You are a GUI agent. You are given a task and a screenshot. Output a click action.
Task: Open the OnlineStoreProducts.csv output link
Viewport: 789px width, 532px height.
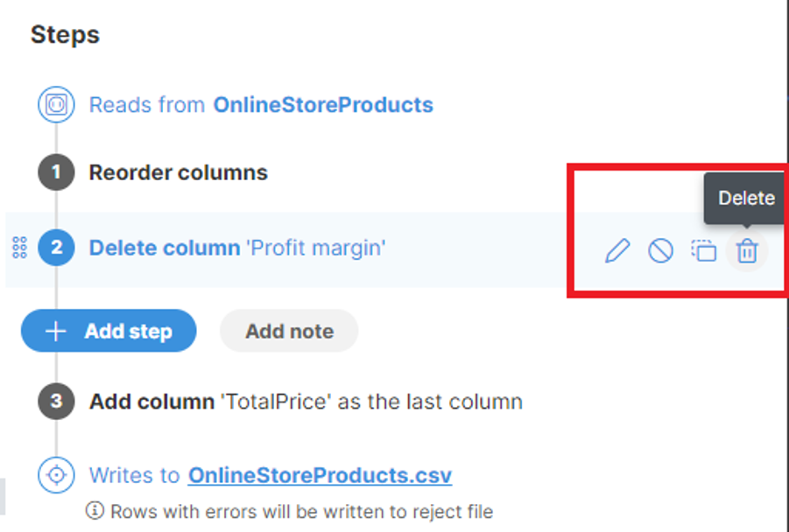coord(320,475)
